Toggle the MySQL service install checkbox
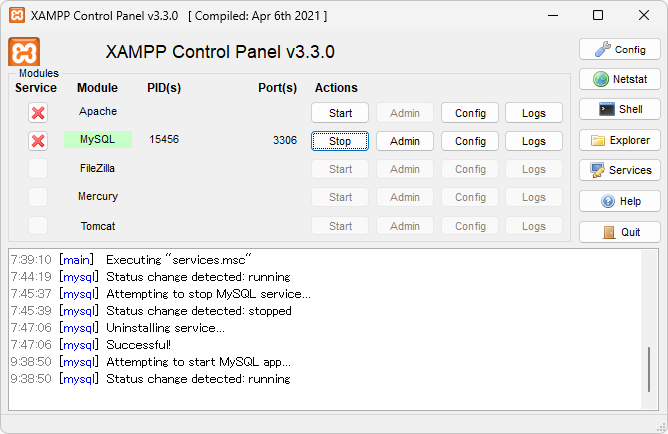The image size is (668, 434). point(38,141)
